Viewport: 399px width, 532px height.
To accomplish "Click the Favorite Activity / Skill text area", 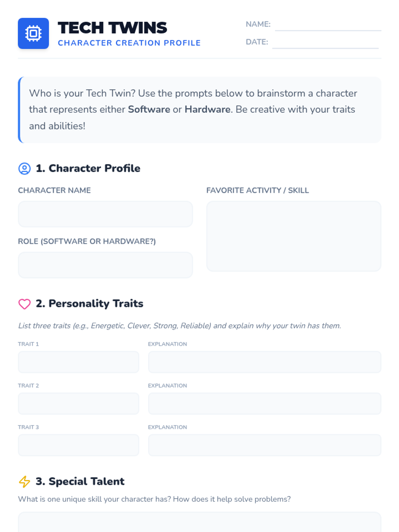I will tap(294, 236).
